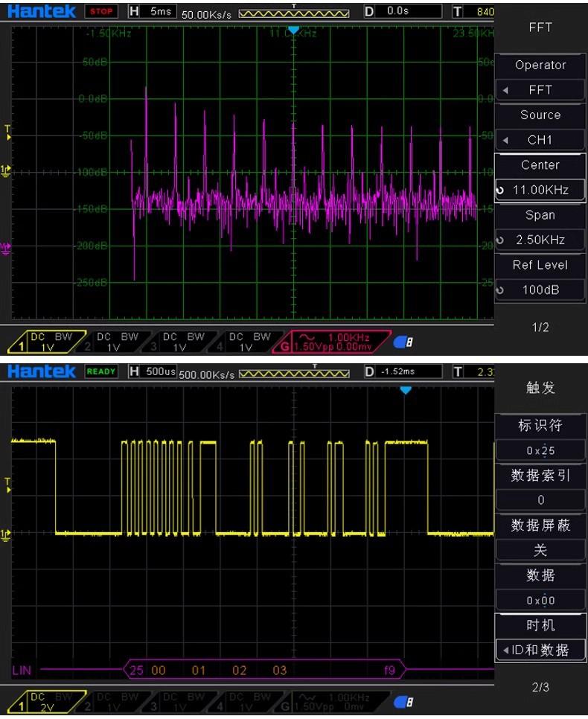The image size is (588, 719).
Task: Toggle the 数据屏蔽 setting showing 关
Action: pyautogui.click(x=540, y=550)
